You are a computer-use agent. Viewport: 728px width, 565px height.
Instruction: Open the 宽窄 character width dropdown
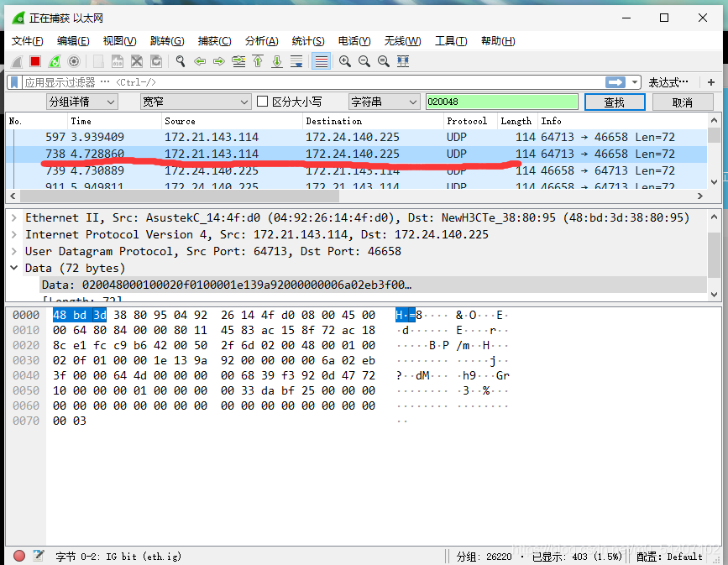tap(196, 102)
